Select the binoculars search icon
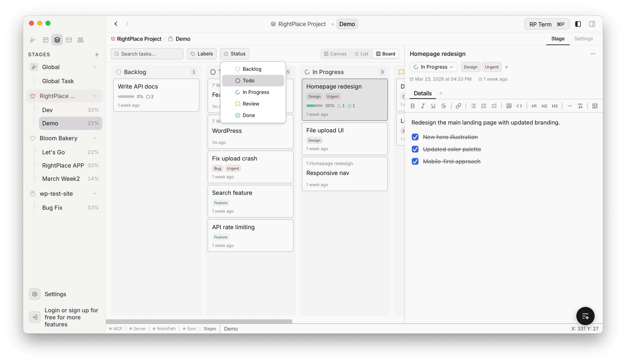This screenshot has height=364, width=626. [80, 40]
